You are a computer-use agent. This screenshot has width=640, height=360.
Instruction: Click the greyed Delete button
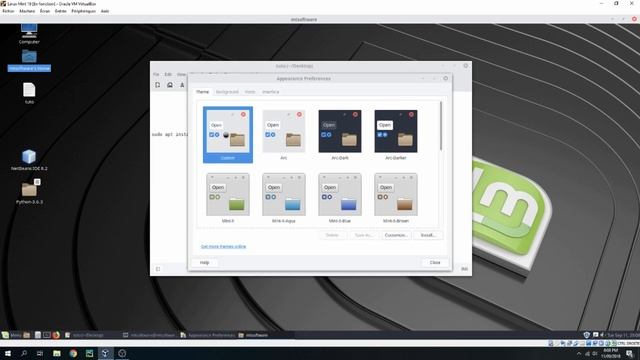click(332, 236)
